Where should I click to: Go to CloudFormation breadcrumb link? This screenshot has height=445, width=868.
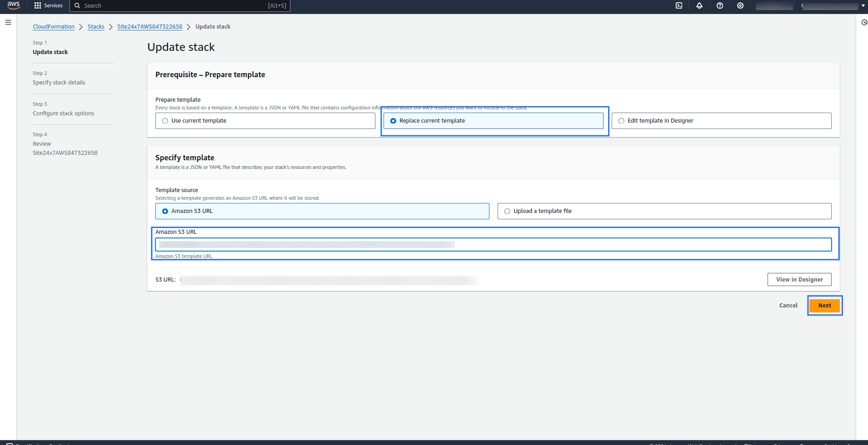[54, 27]
